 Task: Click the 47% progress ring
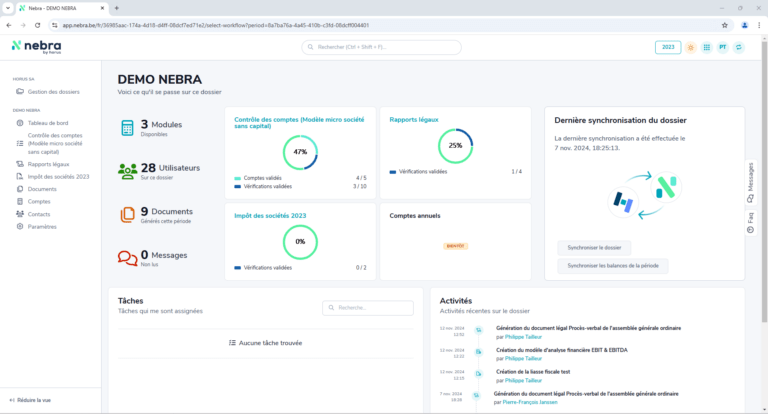[300, 152]
